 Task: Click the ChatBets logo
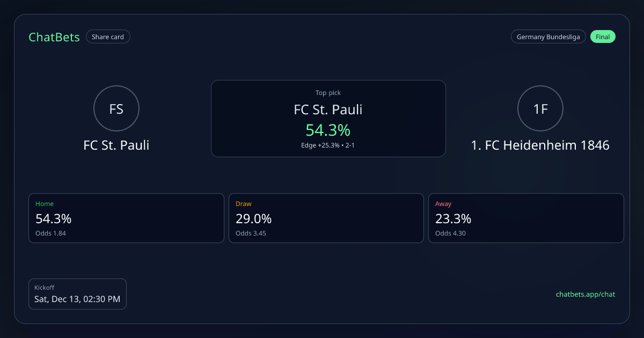54,37
